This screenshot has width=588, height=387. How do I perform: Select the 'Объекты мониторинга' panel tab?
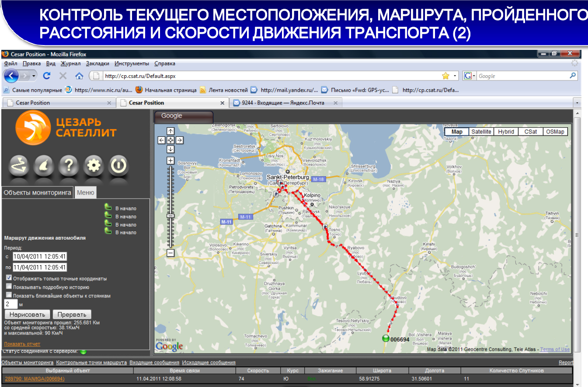click(37, 192)
